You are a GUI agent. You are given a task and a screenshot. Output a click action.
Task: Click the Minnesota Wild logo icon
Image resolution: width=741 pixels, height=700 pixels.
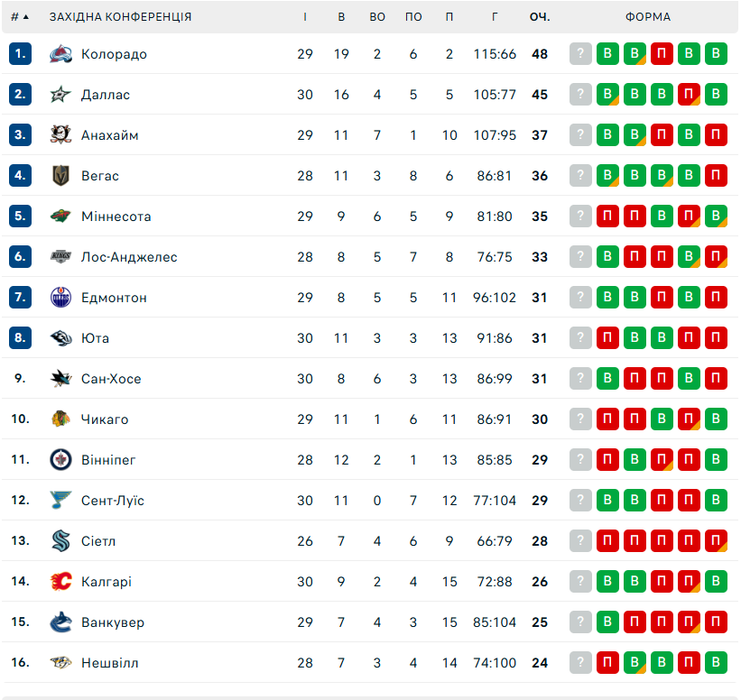[x=60, y=216]
